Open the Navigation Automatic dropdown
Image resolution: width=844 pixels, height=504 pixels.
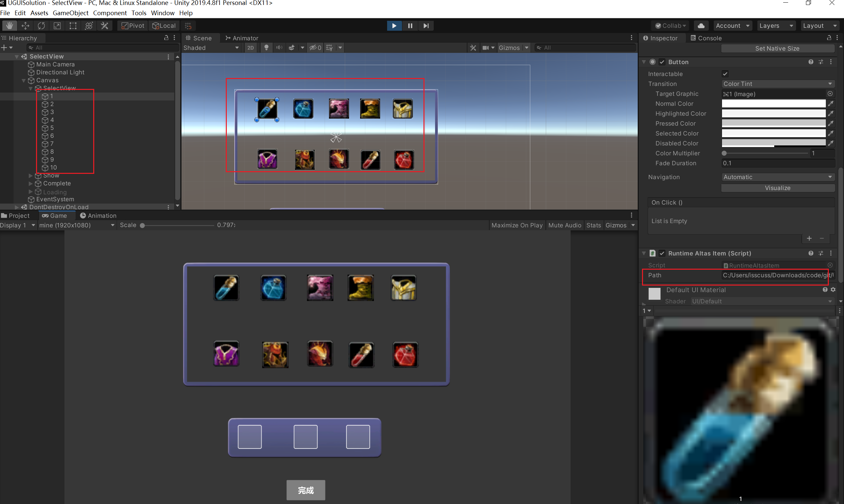tap(778, 177)
